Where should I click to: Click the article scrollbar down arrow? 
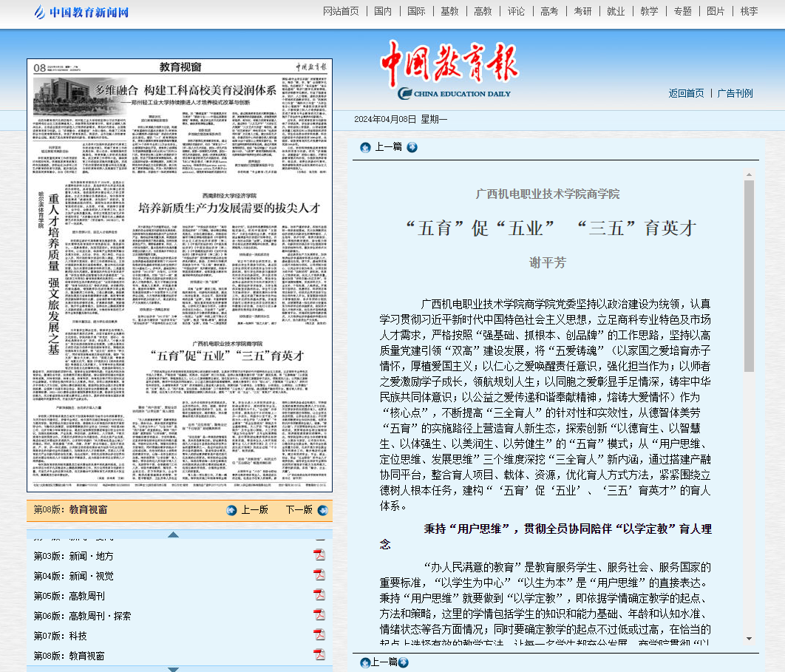pyautogui.click(x=749, y=638)
